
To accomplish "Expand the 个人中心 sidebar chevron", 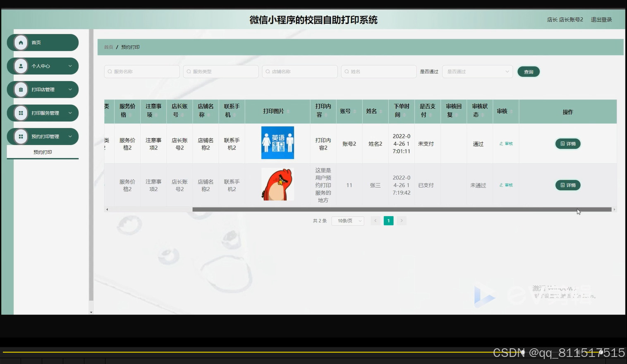I will tap(70, 66).
